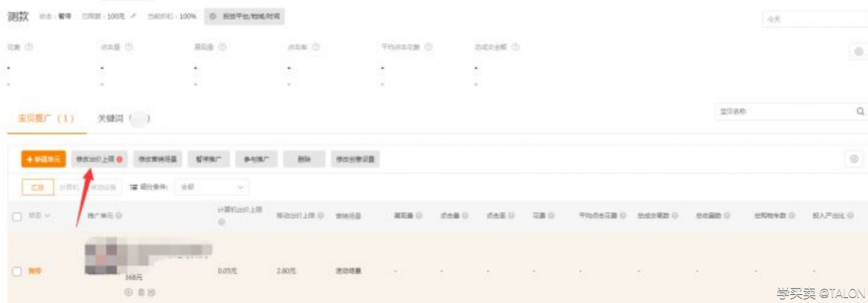This screenshot has height=303, width=868.
Task: Select the 汇总 device tab
Action: pyautogui.click(x=37, y=187)
